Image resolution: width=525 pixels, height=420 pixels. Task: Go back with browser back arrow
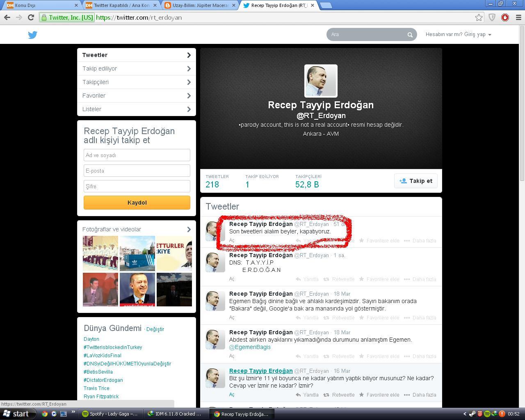[7, 18]
